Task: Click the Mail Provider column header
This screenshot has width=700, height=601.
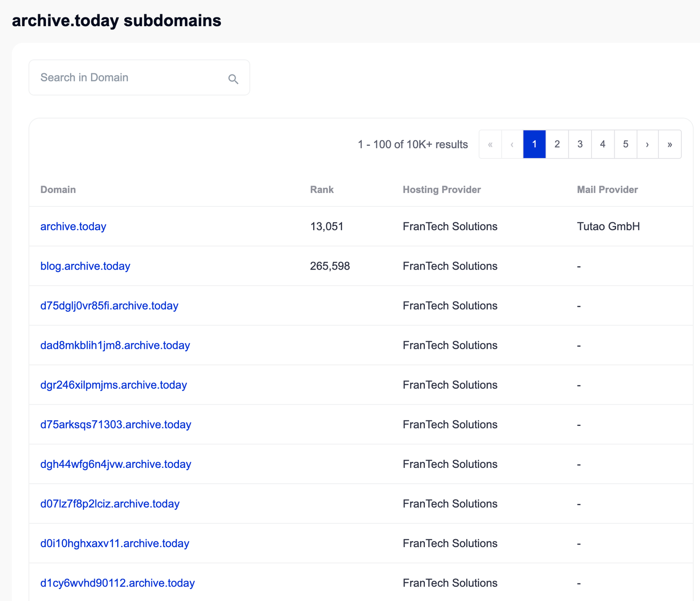Action: (607, 190)
